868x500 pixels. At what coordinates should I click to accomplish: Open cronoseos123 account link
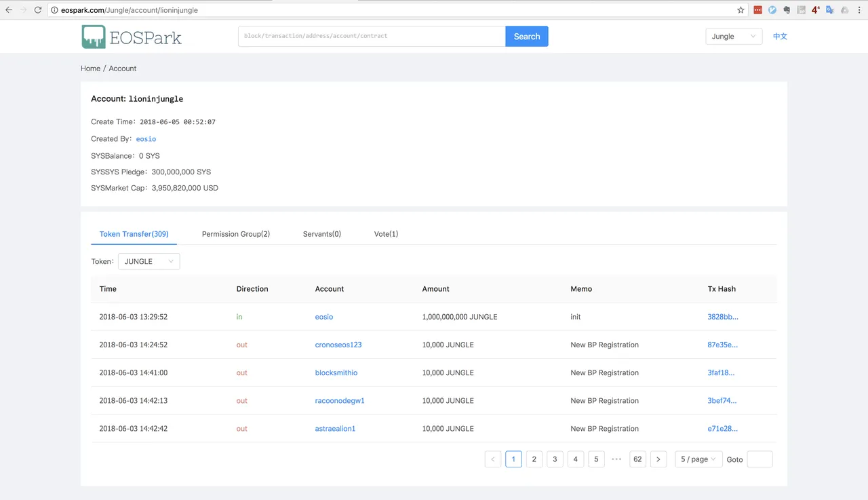pos(338,345)
